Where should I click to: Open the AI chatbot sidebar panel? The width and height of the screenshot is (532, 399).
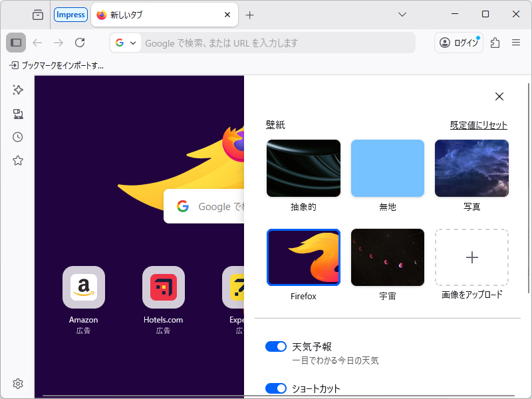[18, 90]
